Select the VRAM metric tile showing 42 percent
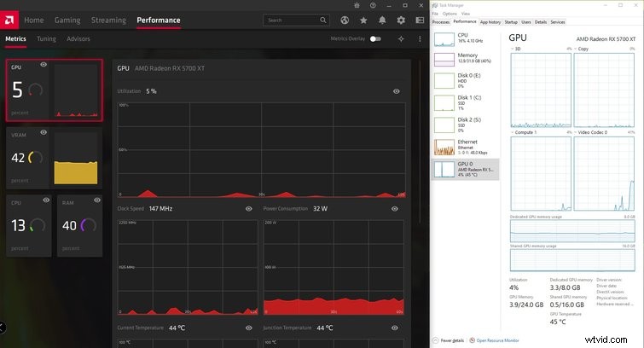Viewport: 644px width, 348px height. click(55, 158)
